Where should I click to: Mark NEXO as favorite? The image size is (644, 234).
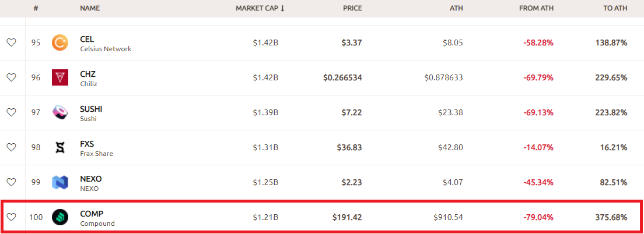11,182
